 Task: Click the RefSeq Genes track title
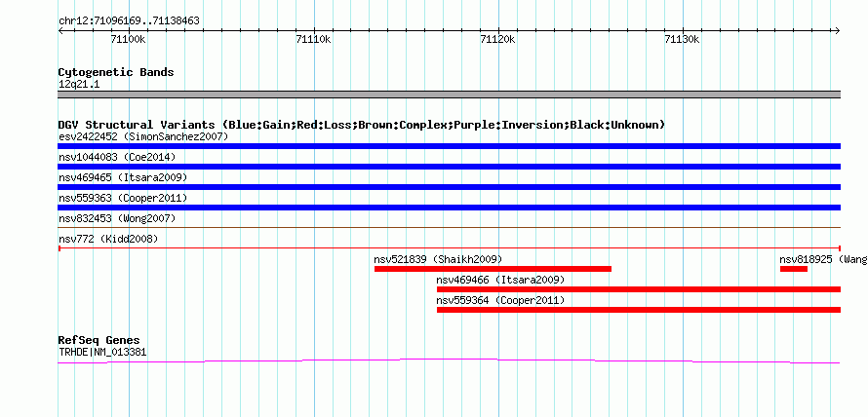tap(99, 340)
